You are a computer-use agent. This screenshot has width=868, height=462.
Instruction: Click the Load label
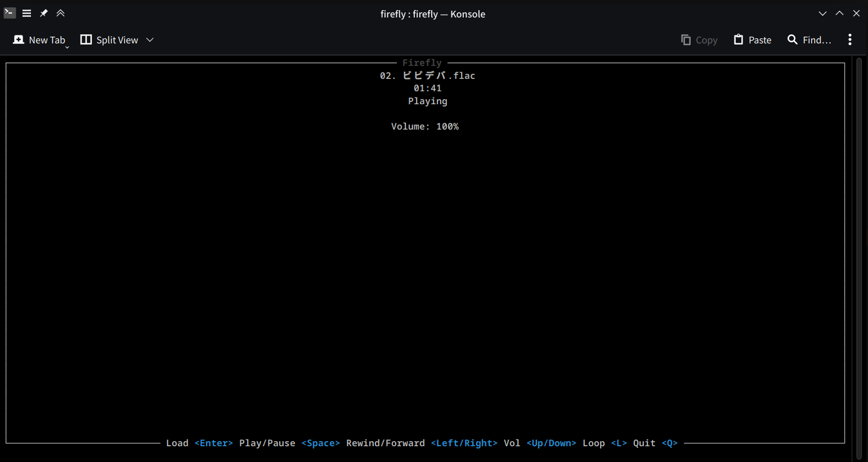click(177, 443)
